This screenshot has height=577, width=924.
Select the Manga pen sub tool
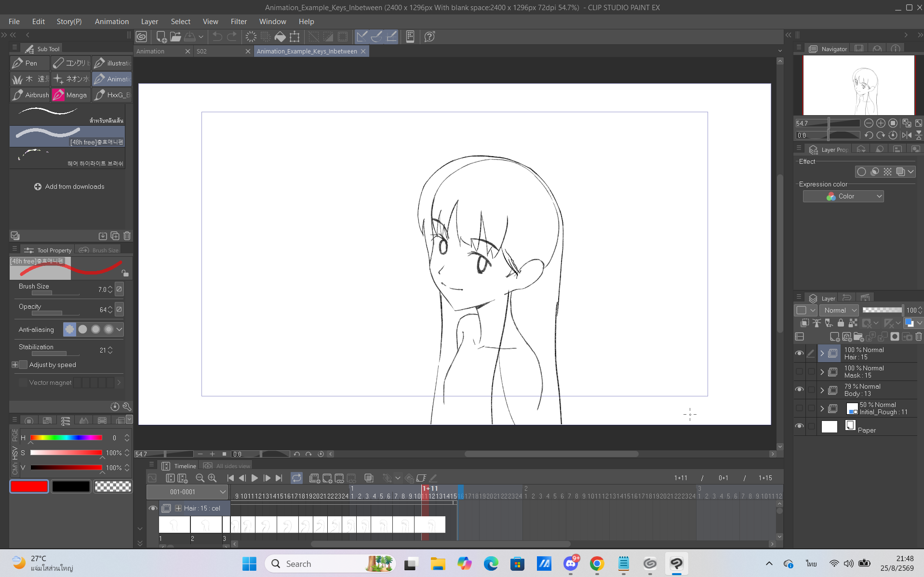[71, 95]
